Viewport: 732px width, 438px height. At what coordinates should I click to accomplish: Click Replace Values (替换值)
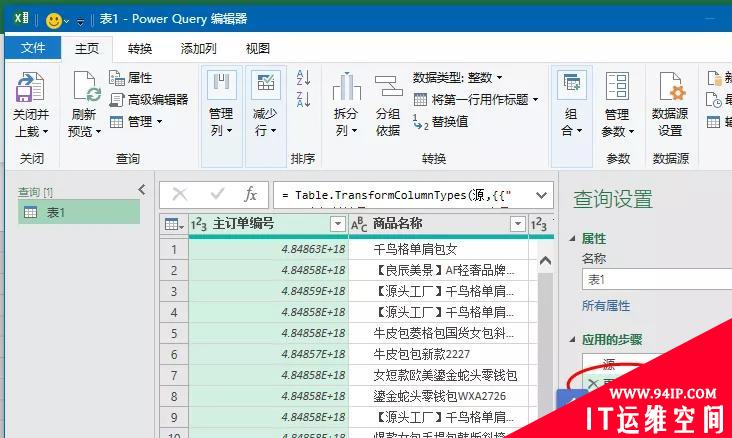tap(441, 122)
